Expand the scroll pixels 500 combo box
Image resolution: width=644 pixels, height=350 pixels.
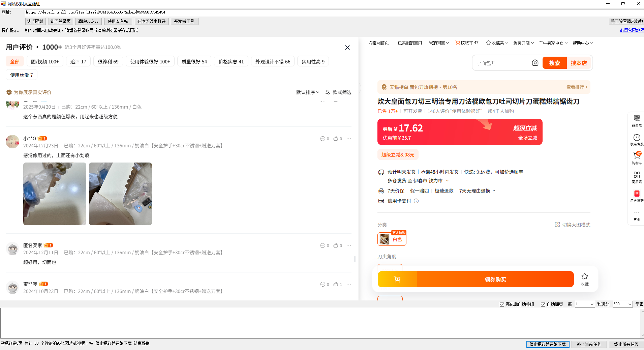(630, 304)
